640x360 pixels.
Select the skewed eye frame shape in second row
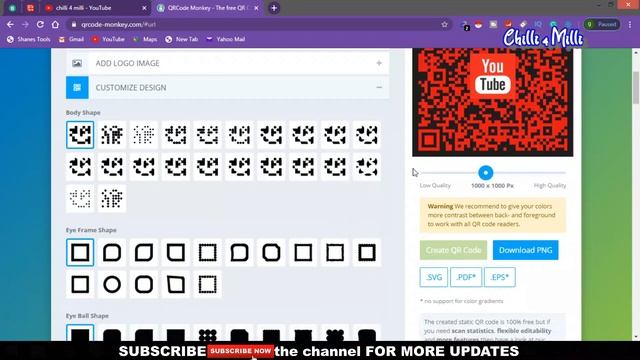[x=176, y=284]
